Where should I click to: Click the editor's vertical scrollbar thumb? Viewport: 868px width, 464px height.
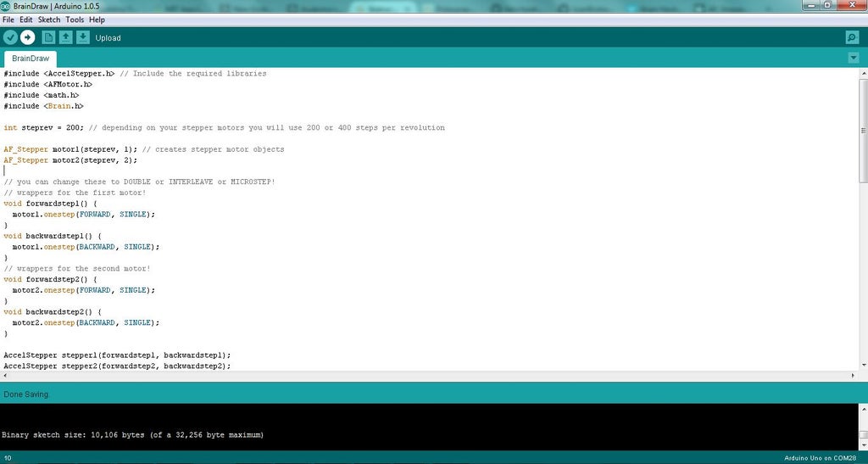(863, 130)
